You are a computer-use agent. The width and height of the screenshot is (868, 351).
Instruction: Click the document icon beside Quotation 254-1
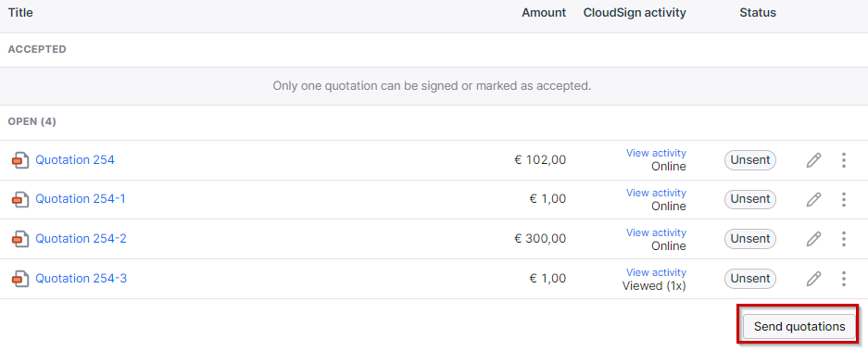(x=20, y=199)
